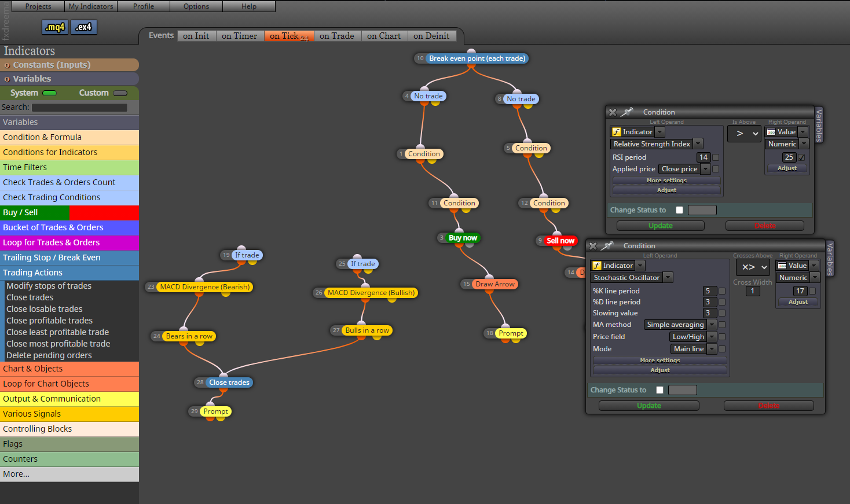Click Update in the RSI Condition panel
This screenshot has width=850, height=504.
point(661,226)
